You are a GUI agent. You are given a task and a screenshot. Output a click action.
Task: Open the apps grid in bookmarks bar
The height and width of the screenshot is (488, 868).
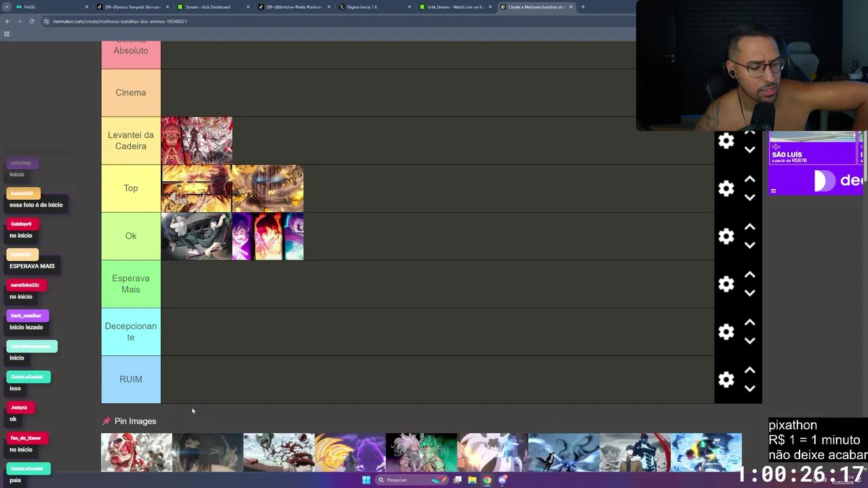[7, 34]
